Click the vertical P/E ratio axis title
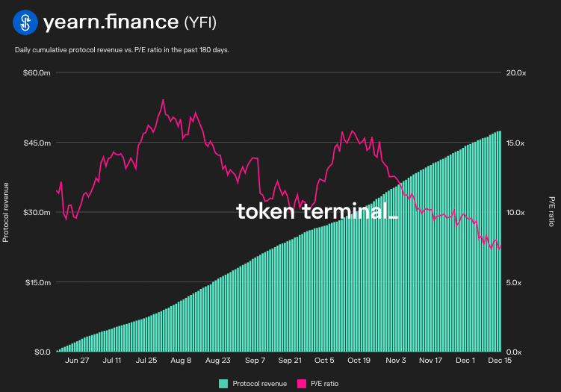The height and width of the screenshot is (392, 561). (x=552, y=212)
